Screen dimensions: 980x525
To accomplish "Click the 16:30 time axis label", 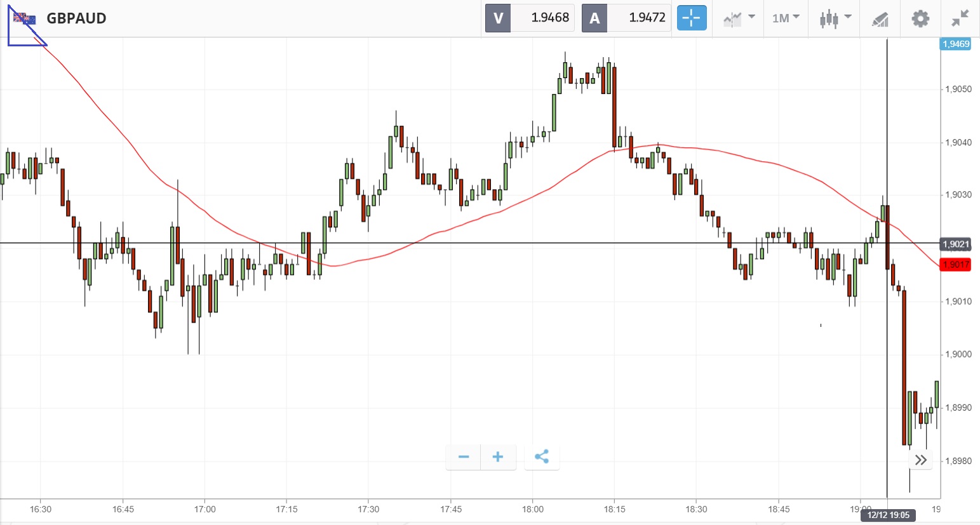I will point(41,509).
